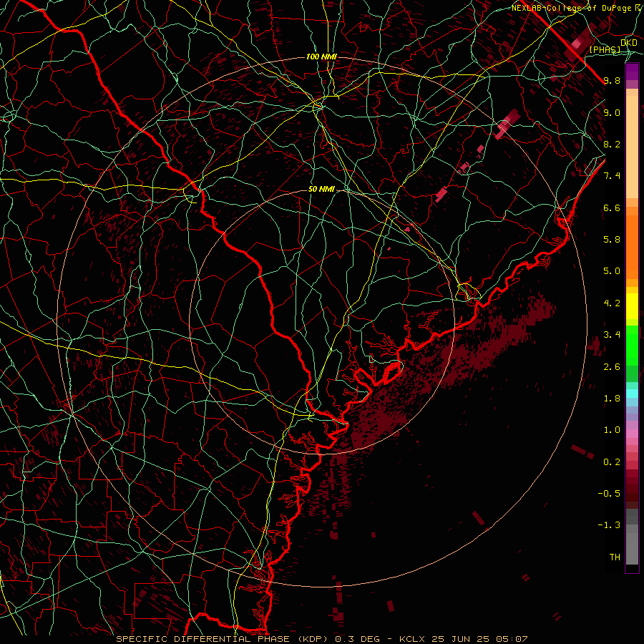Click the 1.0 value on the color scale
This screenshot has height=644, width=644.
pyautogui.click(x=612, y=430)
